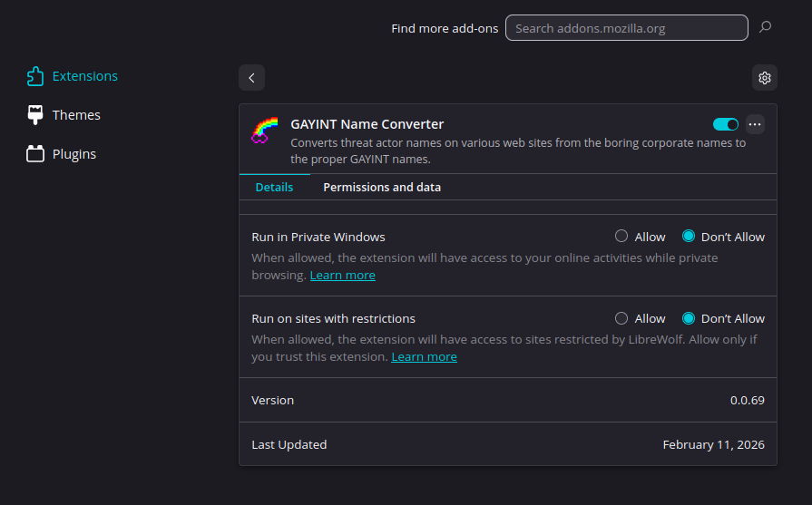Allow running in Private Windows
The image size is (812, 505).
coord(621,237)
